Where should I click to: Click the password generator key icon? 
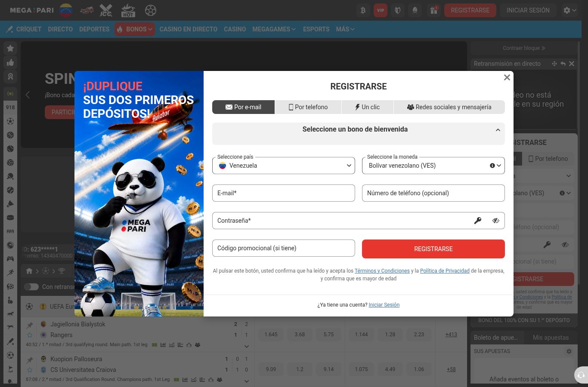point(478,221)
